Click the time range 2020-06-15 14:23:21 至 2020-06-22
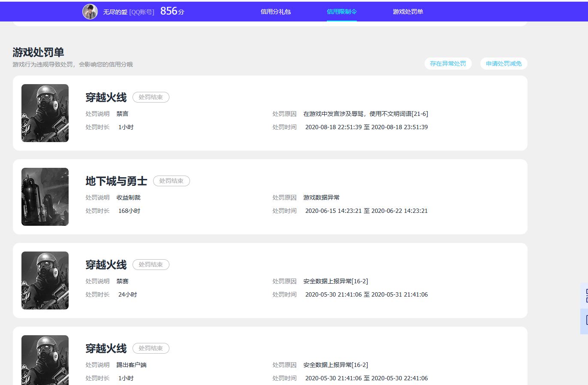 coord(366,211)
